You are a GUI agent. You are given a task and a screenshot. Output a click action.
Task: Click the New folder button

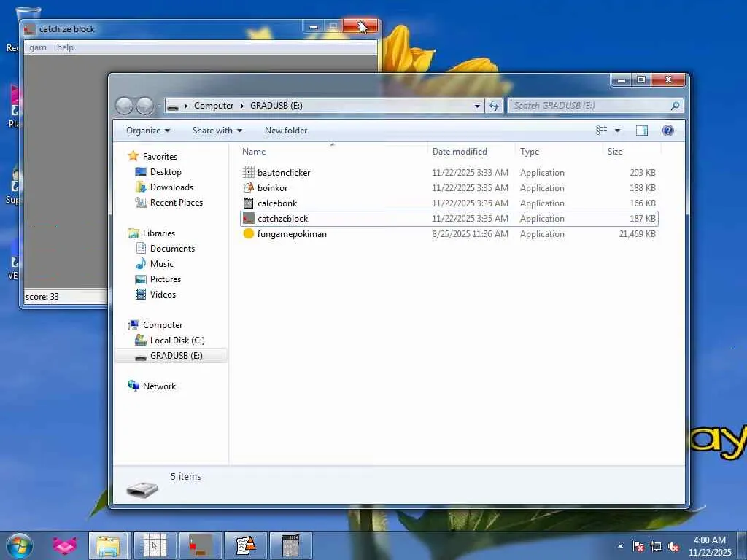coord(286,131)
